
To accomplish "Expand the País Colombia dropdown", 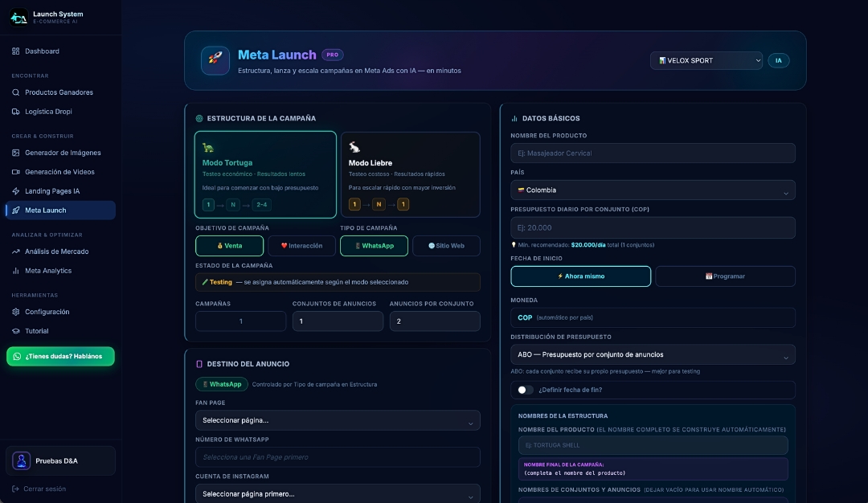I will [653, 190].
